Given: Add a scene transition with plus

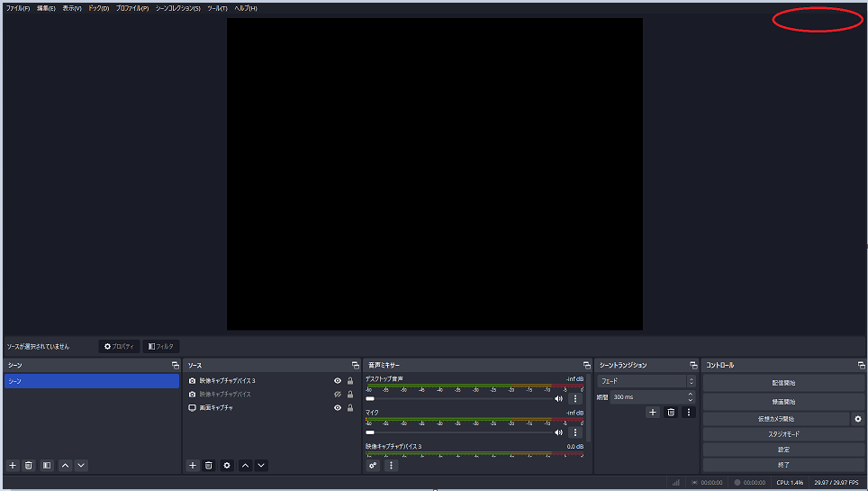Looking at the screenshot, I should pos(653,413).
